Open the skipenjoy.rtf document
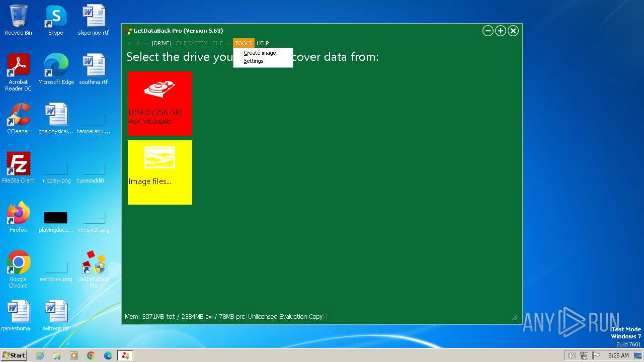The height and width of the screenshot is (362, 644). point(94,20)
